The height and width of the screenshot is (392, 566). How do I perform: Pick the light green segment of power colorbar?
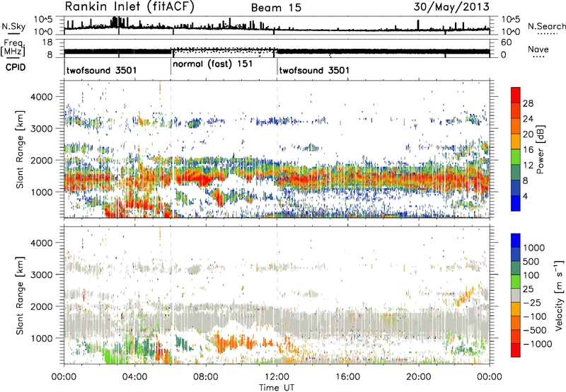tap(516, 157)
